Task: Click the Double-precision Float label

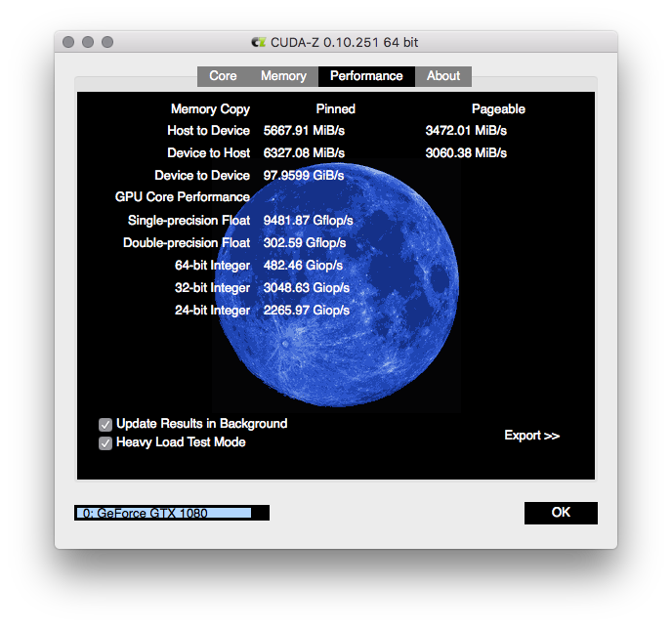Action: 187,243
